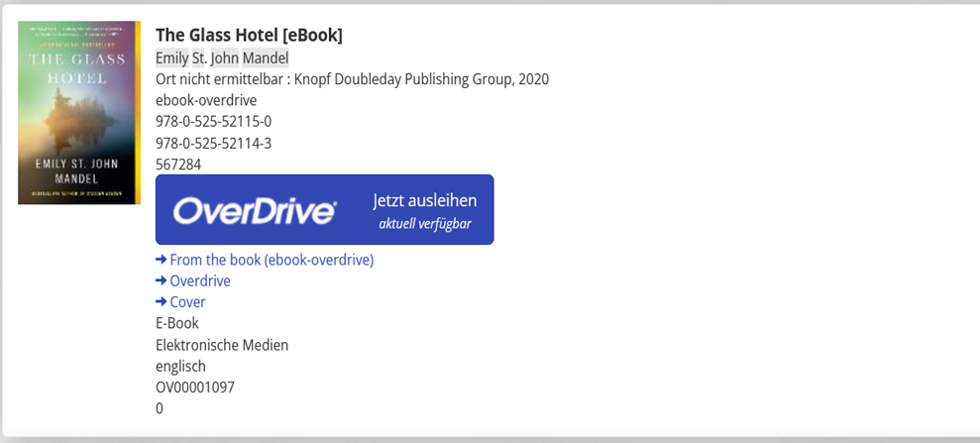Select author name Emily

click(171, 58)
